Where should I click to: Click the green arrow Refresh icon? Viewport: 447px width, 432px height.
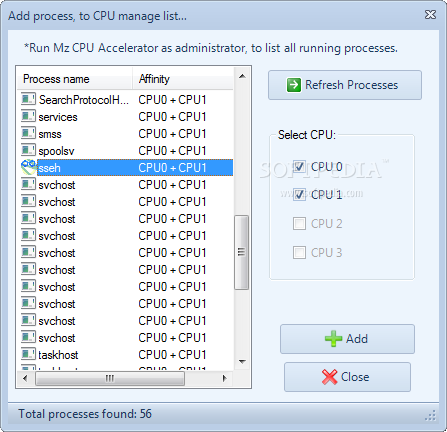(294, 85)
